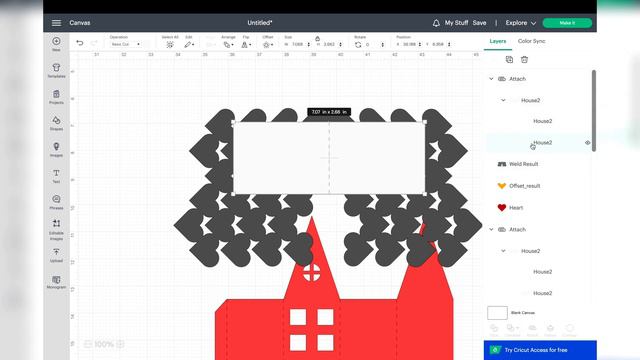The width and height of the screenshot is (640, 360).
Task: Undo the last action
Action: [x=80, y=43]
